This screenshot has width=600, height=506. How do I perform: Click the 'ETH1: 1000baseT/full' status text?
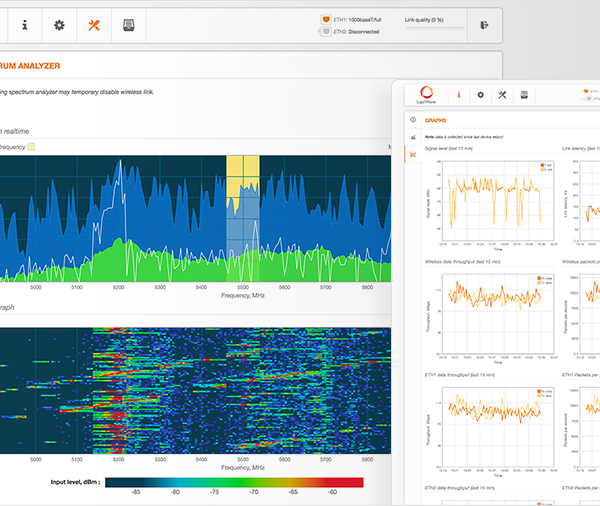(x=357, y=20)
